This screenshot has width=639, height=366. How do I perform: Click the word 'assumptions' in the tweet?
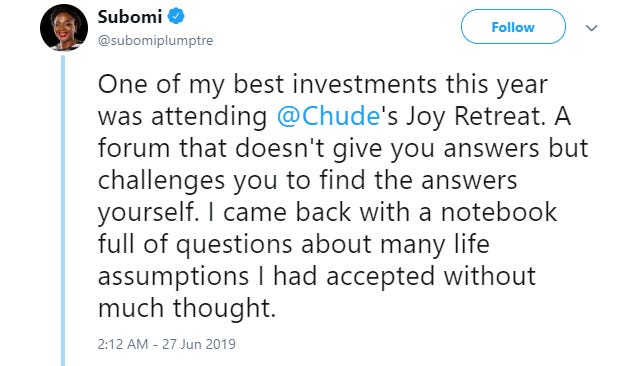pos(173,277)
